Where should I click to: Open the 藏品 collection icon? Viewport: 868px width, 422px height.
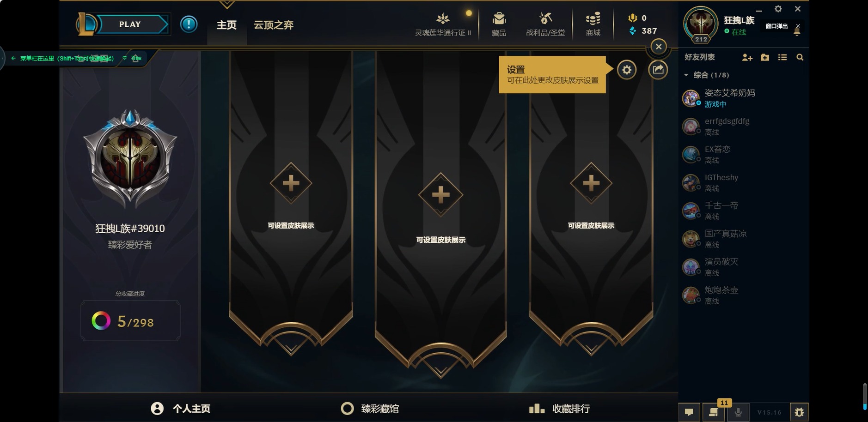(x=499, y=24)
